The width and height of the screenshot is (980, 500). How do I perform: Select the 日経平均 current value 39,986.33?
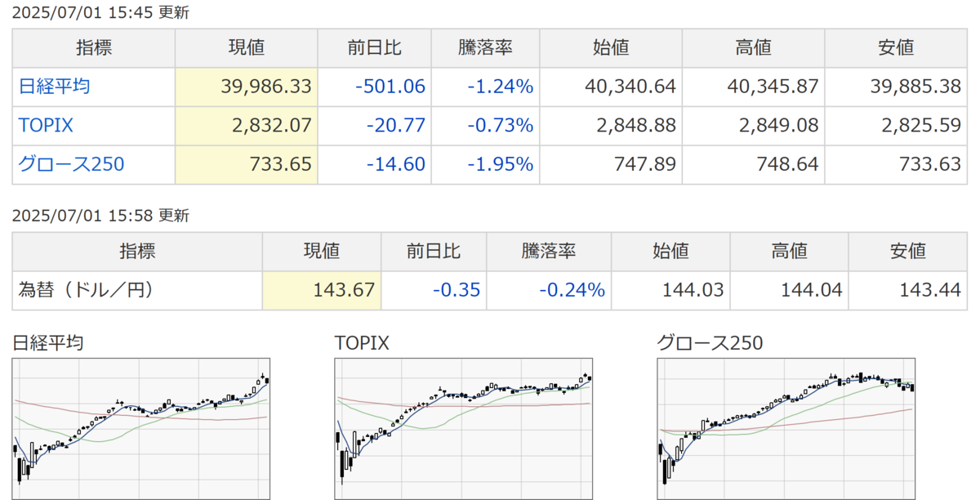[x=265, y=86]
